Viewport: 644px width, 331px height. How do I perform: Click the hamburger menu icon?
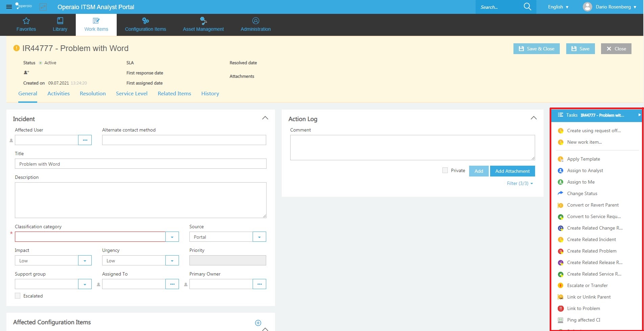click(x=9, y=7)
